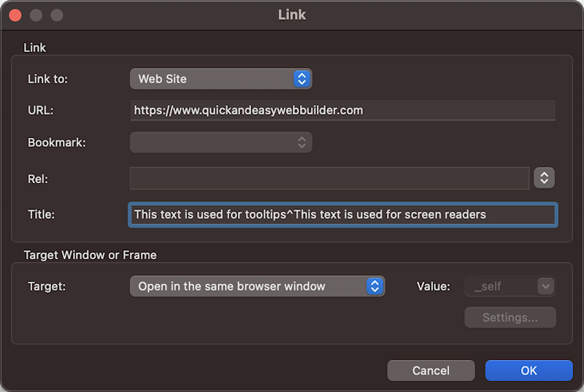Select the 'Target Window or Frame' heading

[91, 255]
